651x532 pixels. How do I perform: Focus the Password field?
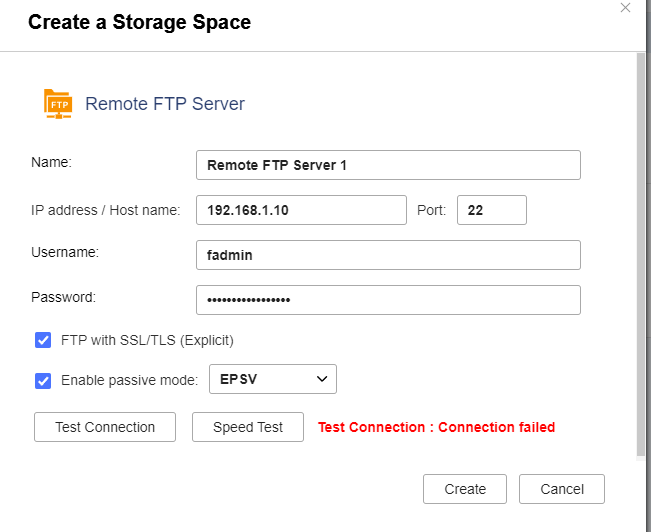[x=388, y=300]
